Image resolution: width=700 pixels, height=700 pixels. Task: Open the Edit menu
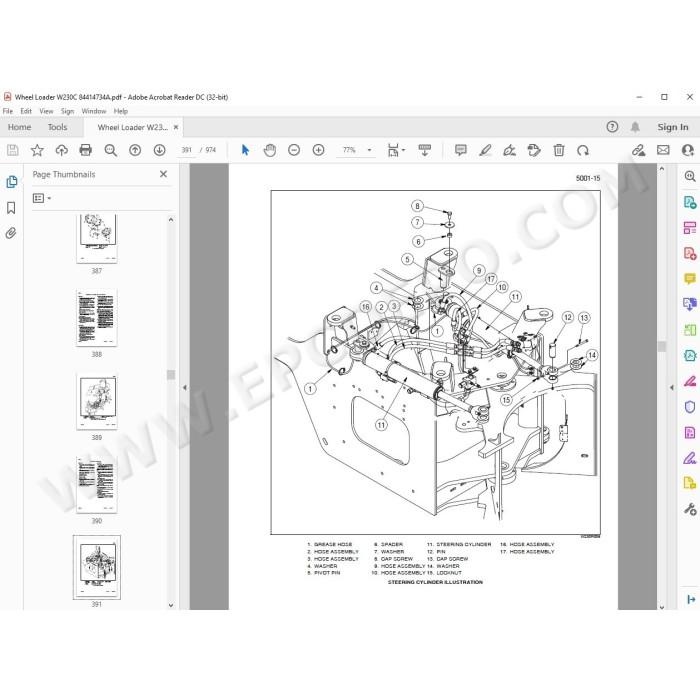pos(26,111)
